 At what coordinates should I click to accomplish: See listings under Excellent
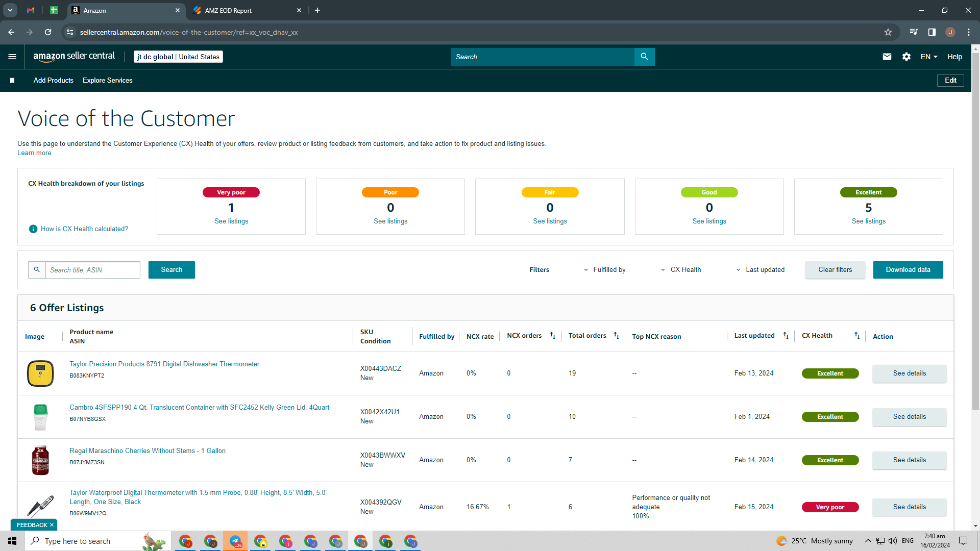868,221
